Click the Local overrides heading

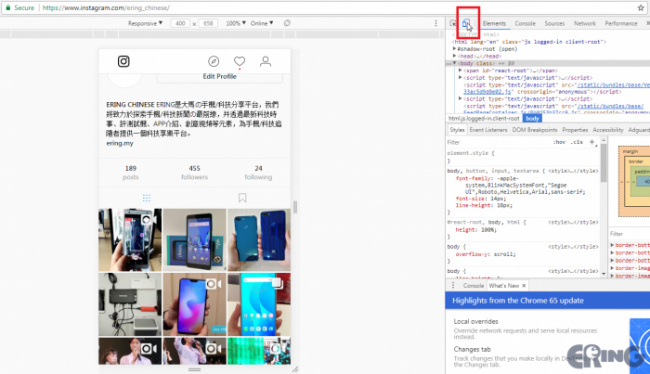click(476, 322)
